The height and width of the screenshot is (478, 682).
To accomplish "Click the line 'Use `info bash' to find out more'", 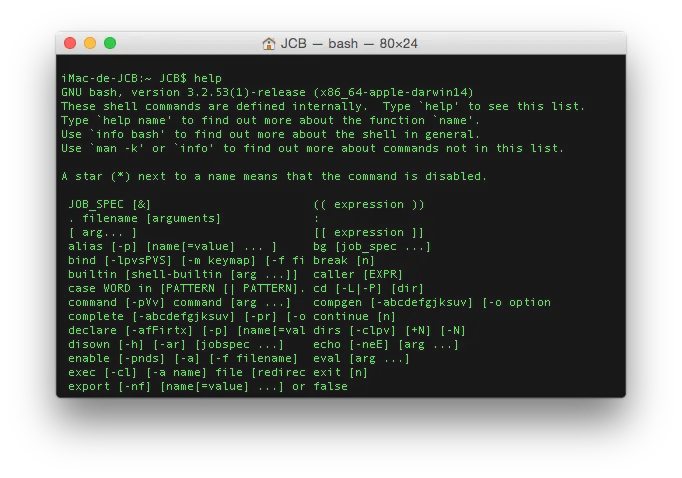I will [270, 134].
